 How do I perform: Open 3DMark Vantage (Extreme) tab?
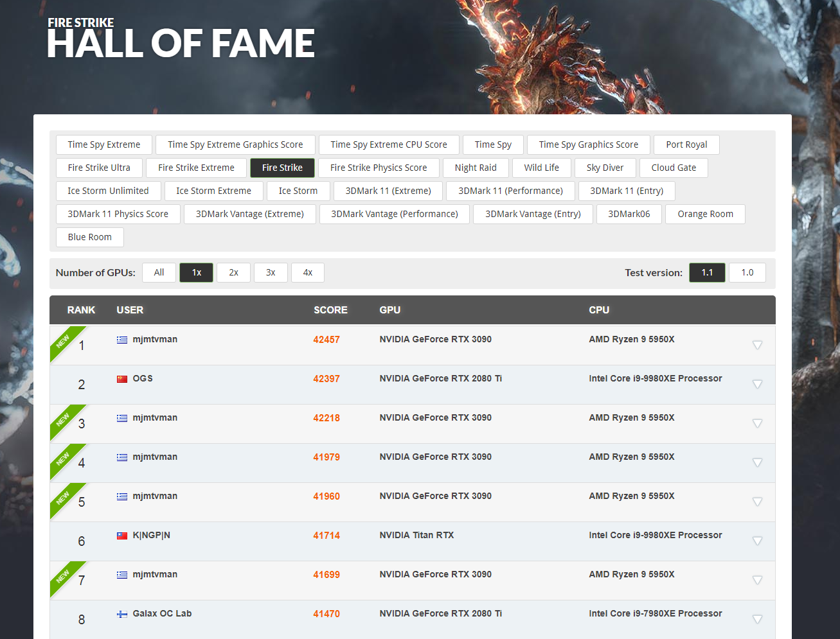[250, 214]
